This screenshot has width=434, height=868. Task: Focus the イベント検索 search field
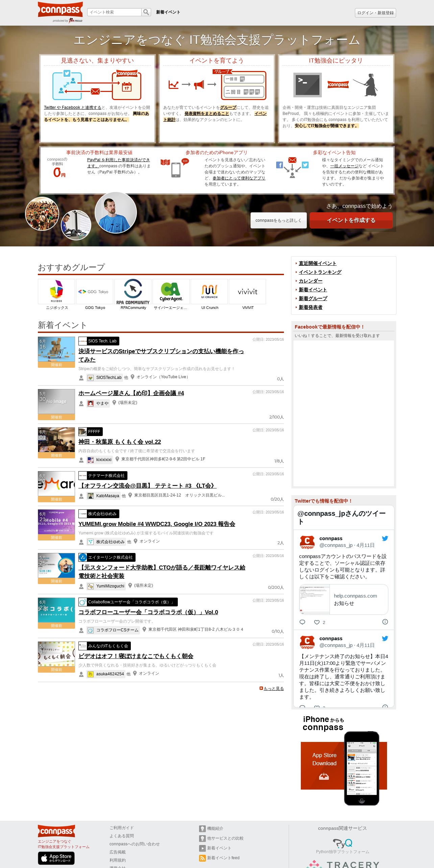114,12
